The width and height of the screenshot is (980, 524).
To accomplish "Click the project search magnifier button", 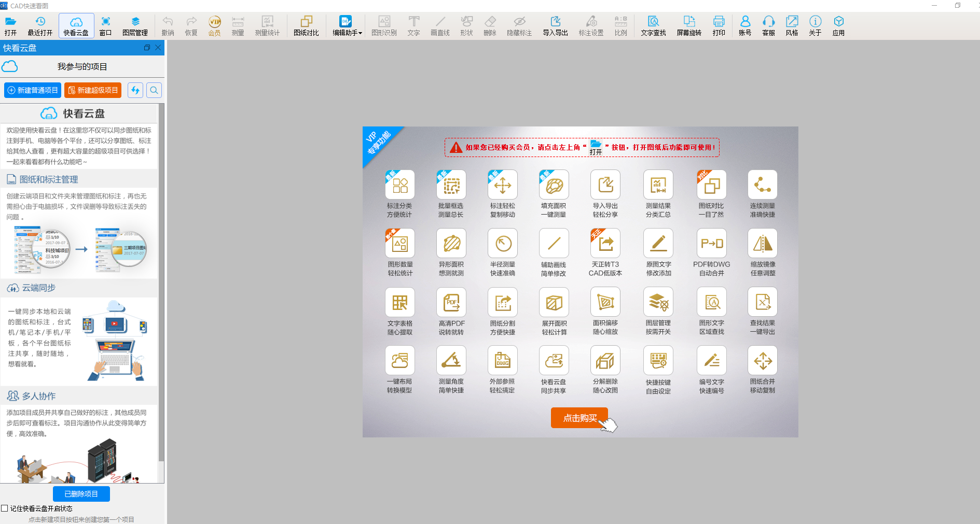I will coord(154,90).
